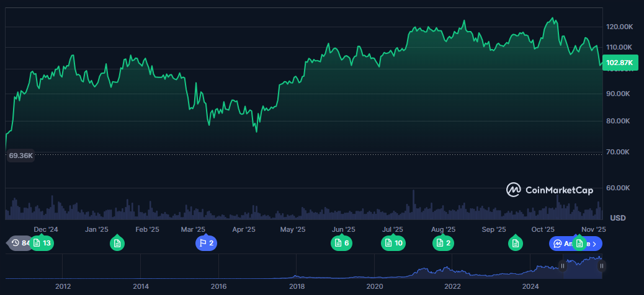Click the USD currency label
Image resolution: width=644 pixels, height=295 pixels.
[x=617, y=218]
